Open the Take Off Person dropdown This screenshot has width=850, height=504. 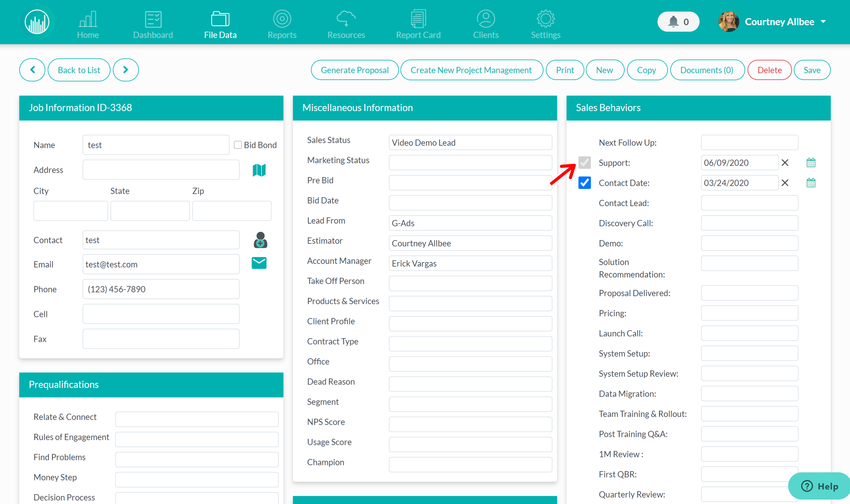[470, 283]
